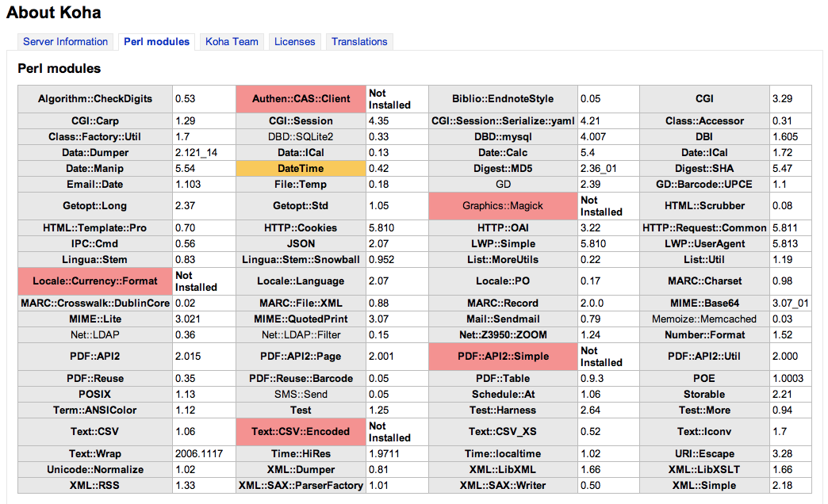Select the XML::Simple module cell
This screenshot has width=828, height=504.
704,486
